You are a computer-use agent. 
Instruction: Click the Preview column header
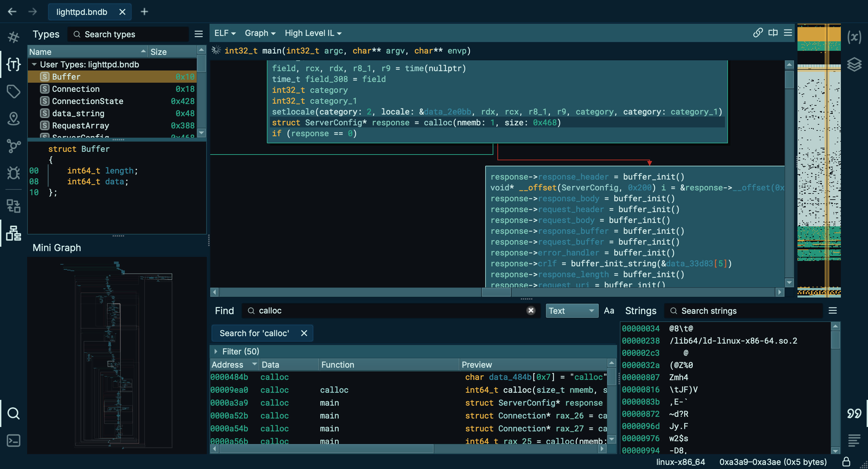pyautogui.click(x=534, y=365)
